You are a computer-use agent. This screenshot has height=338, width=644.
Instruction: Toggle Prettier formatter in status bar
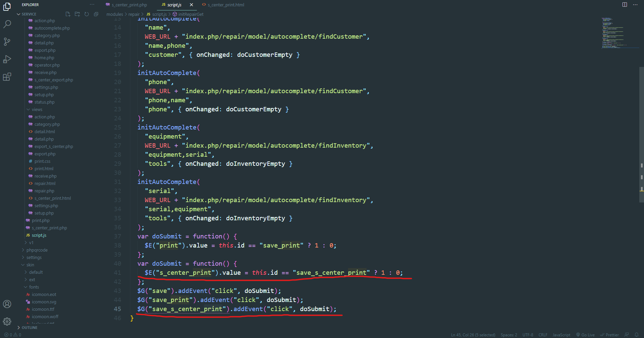point(610,335)
